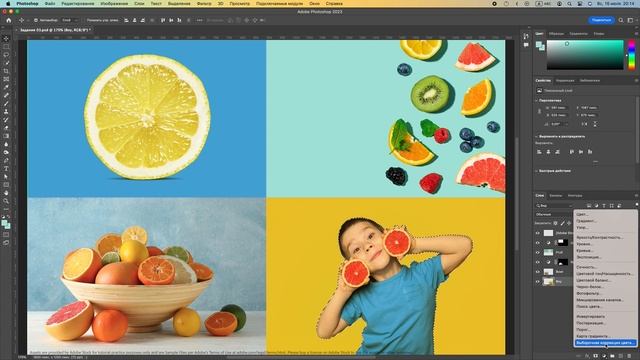The image size is (640, 360).
Task: Hide the Fruit layer
Action: (x=538, y=252)
